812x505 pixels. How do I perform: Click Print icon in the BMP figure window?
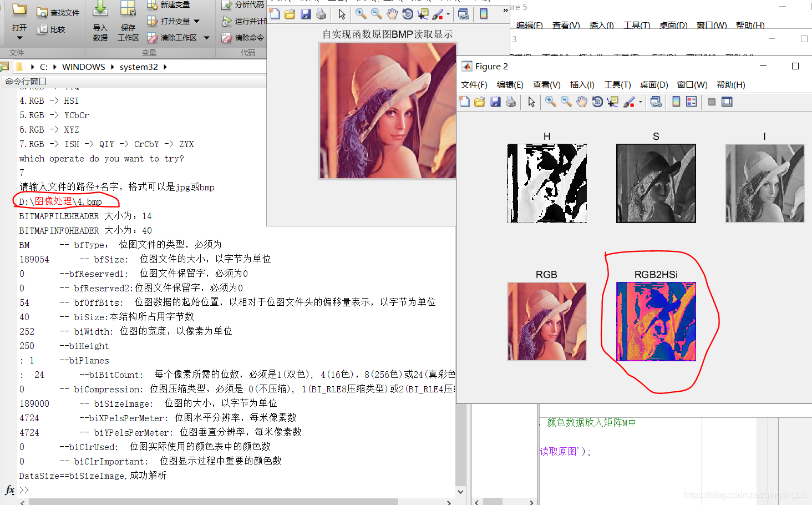(x=321, y=14)
